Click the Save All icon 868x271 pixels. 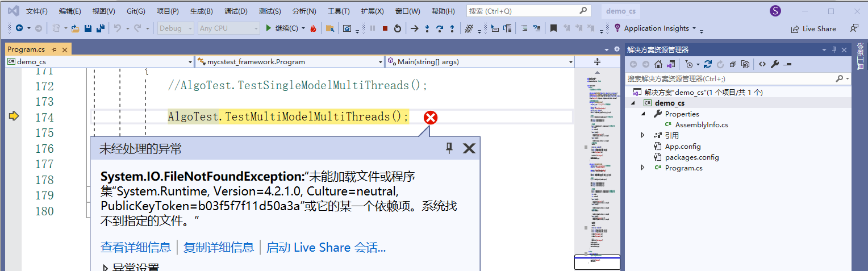pyautogui.click(x=101, y=28)
